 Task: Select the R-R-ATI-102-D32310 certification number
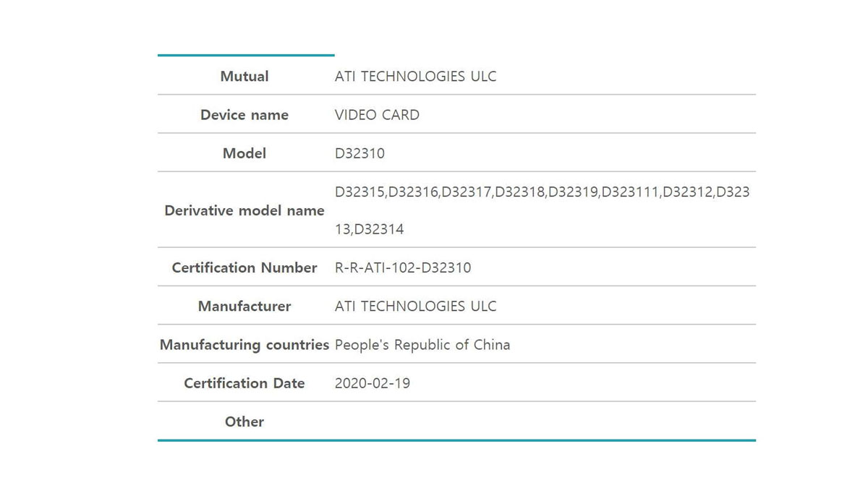(x=403, y=268)
